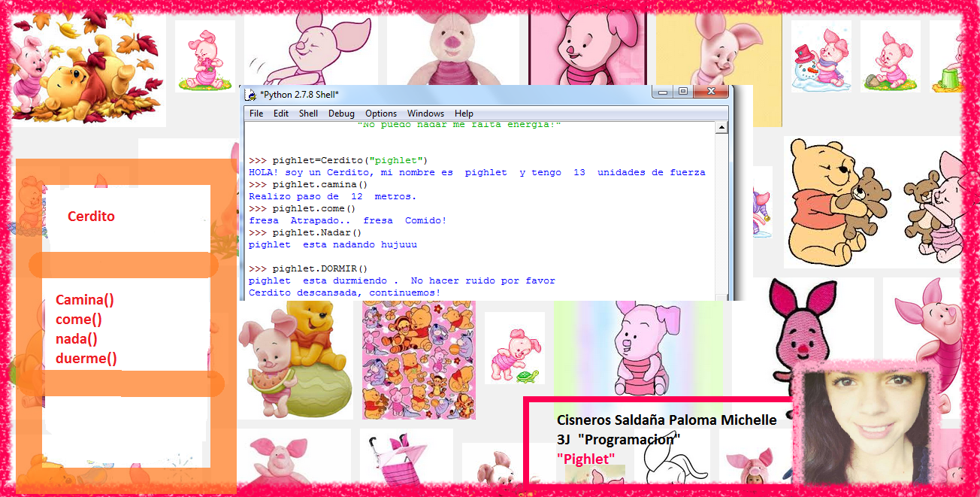Select the pink stroller picture

click(x=406, y=456)
